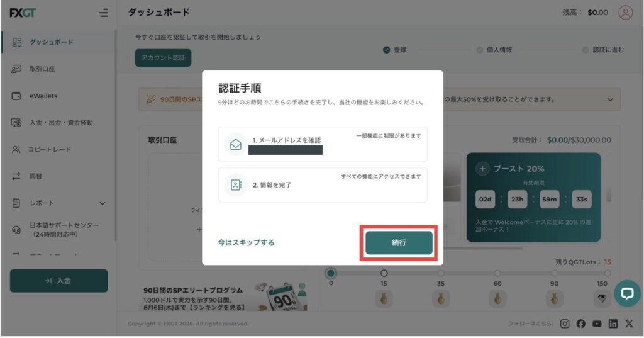Screen dimensions: 644x338
Task: Click the eWallets wallet icon
Action: pos(16,96)
